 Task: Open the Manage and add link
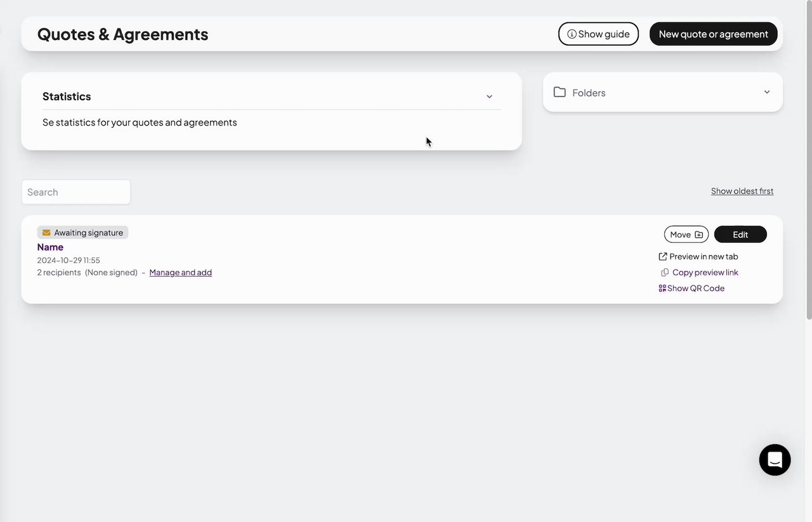(x=180, y=273)
